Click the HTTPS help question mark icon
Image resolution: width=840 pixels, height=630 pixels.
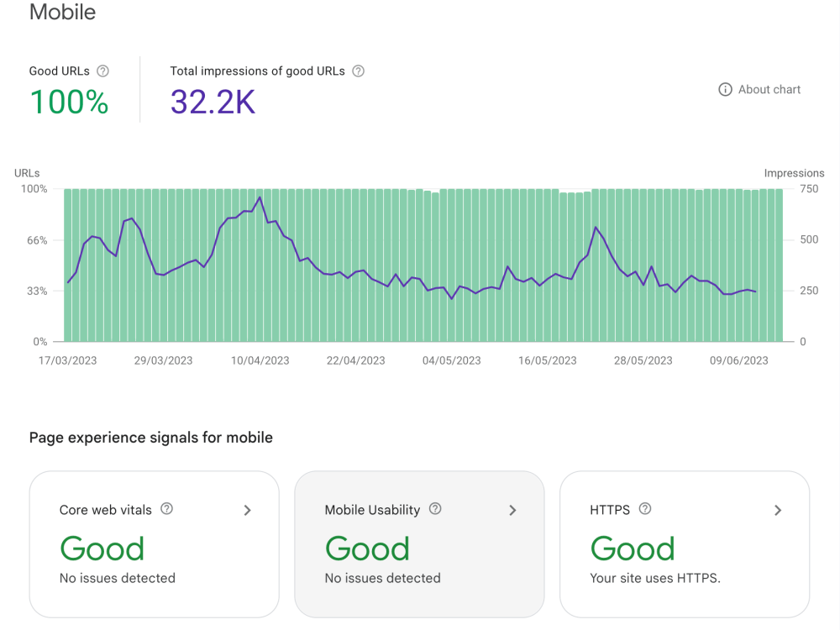click(x=645, y=509)
